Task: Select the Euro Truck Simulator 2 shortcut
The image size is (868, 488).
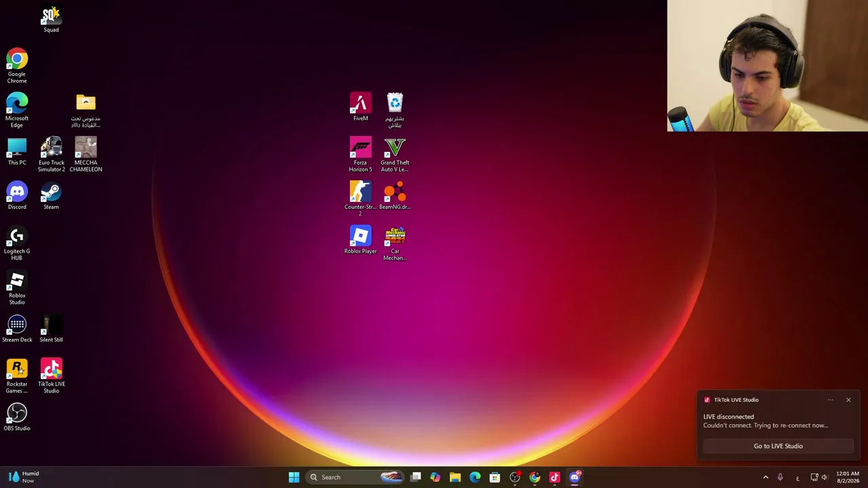Action: [x=52, y=155]
